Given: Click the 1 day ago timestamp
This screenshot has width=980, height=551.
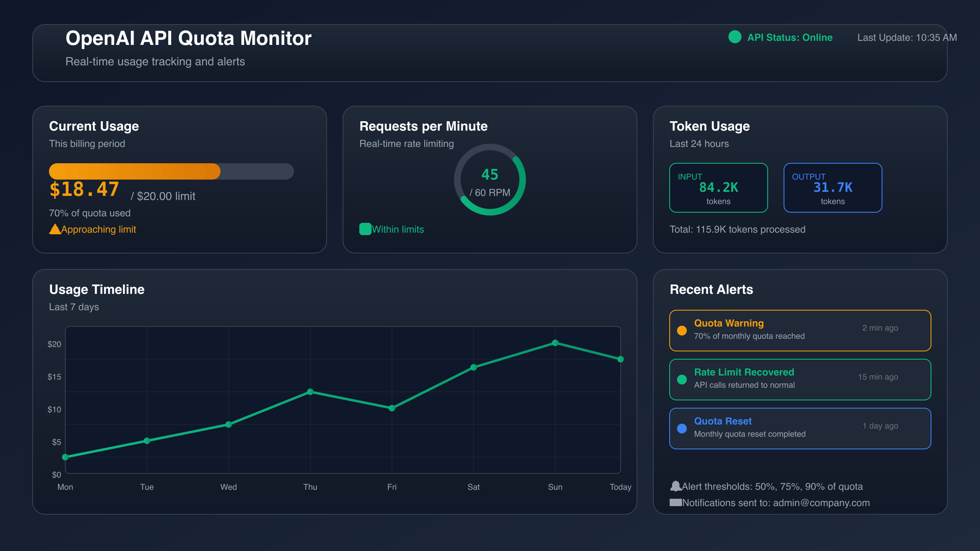Looking at the screenshot, I should [x=880, y=426].
